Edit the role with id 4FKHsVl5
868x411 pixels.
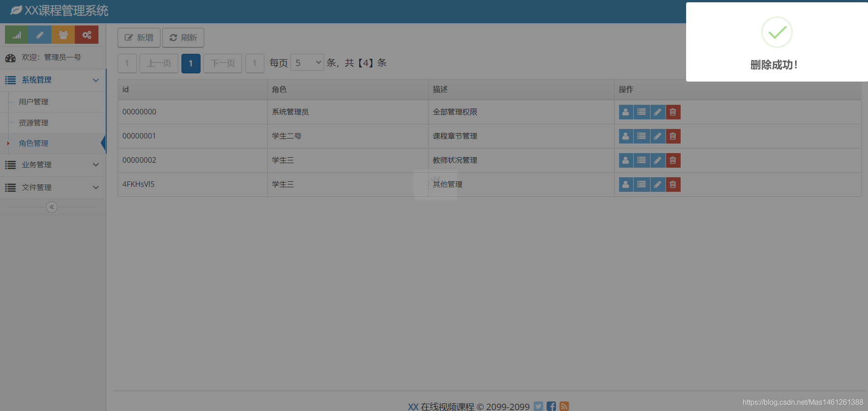657,185
